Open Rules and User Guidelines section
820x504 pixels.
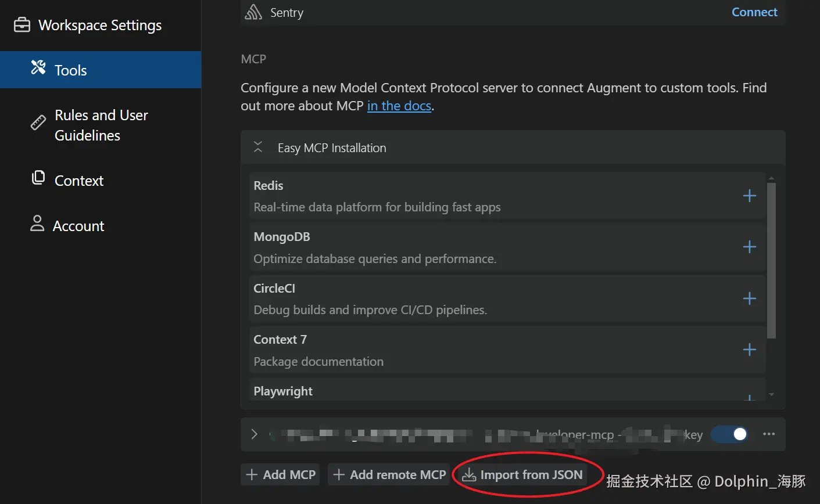(x=101, y=125)
